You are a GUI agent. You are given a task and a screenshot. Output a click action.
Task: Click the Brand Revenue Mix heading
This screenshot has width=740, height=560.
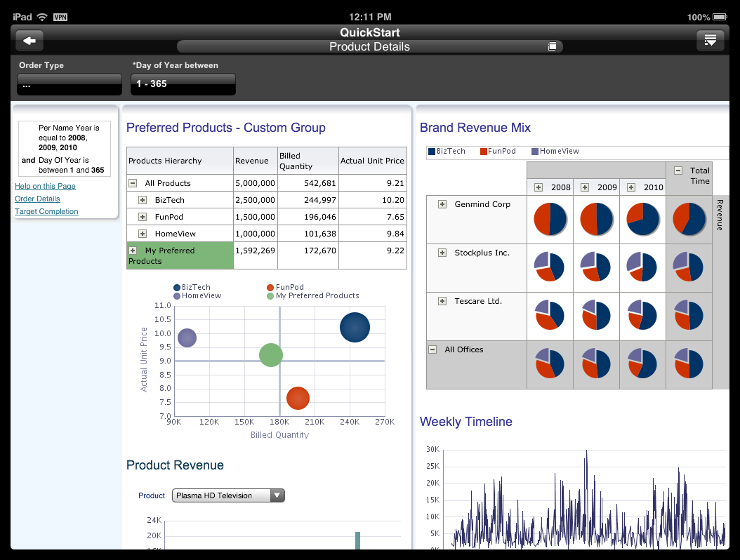[475, 128]
